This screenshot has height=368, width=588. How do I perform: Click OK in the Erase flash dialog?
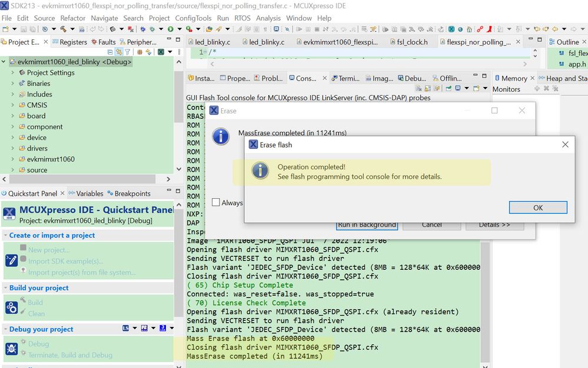click(x=538, y=208)
